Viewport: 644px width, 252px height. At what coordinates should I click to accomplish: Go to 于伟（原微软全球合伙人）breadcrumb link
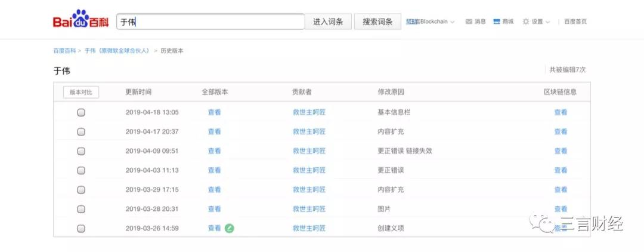point(116,51)
